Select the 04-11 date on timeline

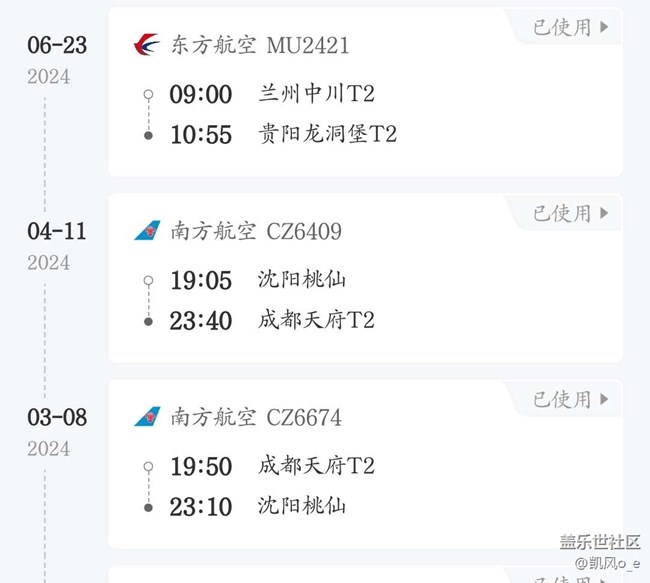(56, 231)
